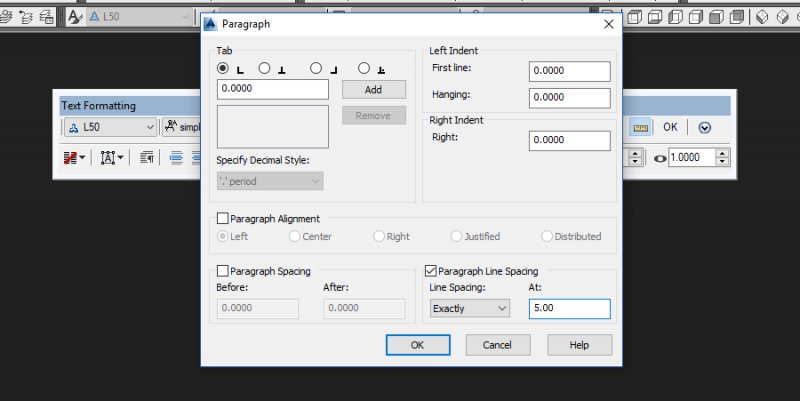
Task: Select the center tab stop radio button
Action: point(264,68)
